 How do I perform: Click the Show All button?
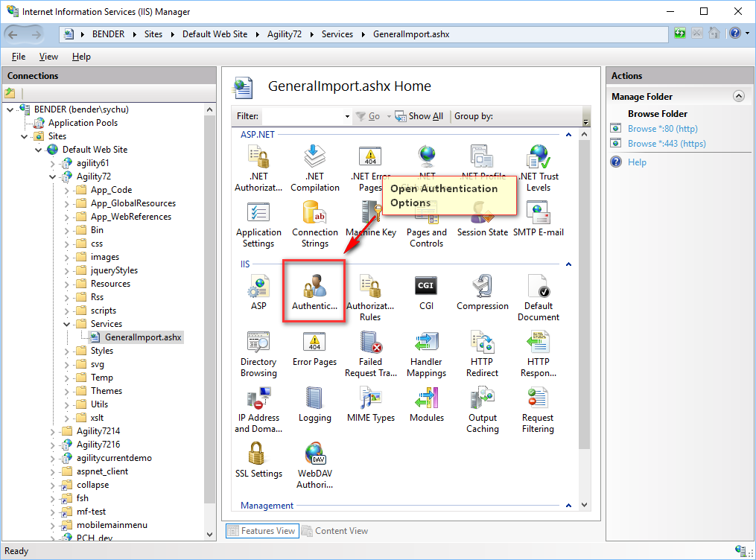click(x=419, y=116)
